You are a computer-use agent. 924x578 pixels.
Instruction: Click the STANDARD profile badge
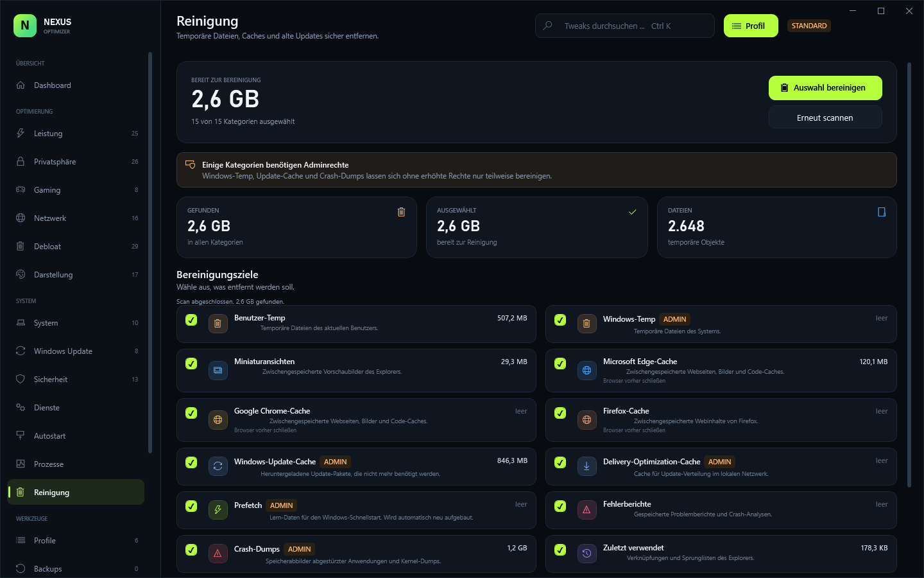(809, 26)
